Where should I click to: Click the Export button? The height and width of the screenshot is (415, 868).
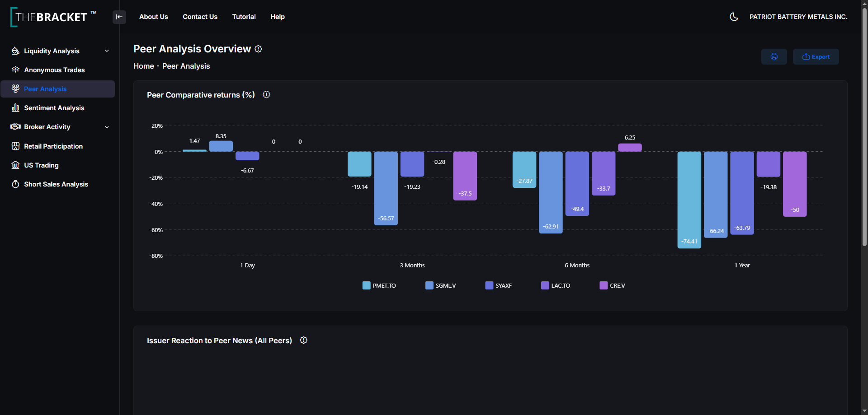(816, 57)
